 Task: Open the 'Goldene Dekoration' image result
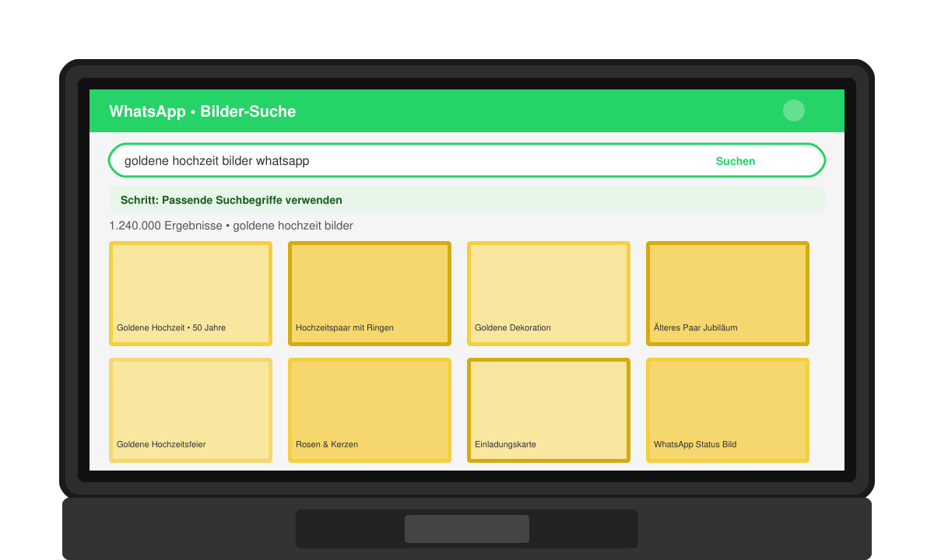[549, 294]
